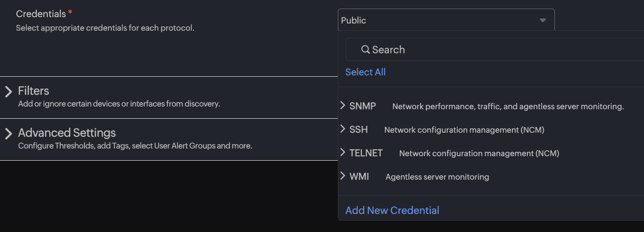The height and width of the screenshot is (232, 644).
Task: Select the WMI protocol label
Action: tap(359, 176)
